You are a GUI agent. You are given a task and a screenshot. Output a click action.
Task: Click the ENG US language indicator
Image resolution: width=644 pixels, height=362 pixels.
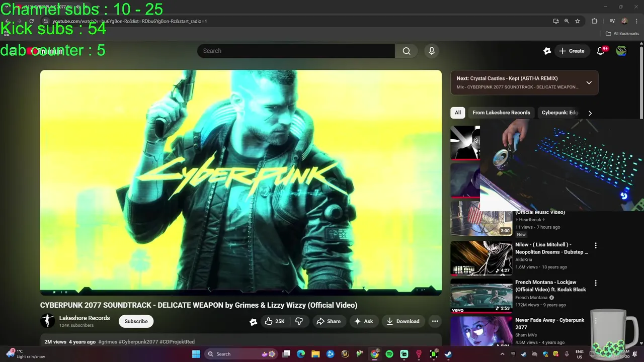pos(579,354)
